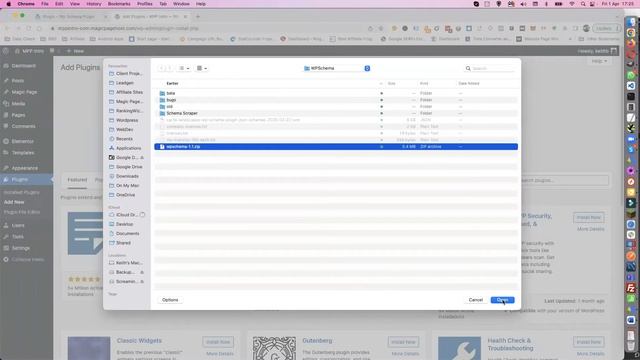The image size is (640, 360).
Task: Open Help dropdown on Add Plugins page
Action: (599, 61)
